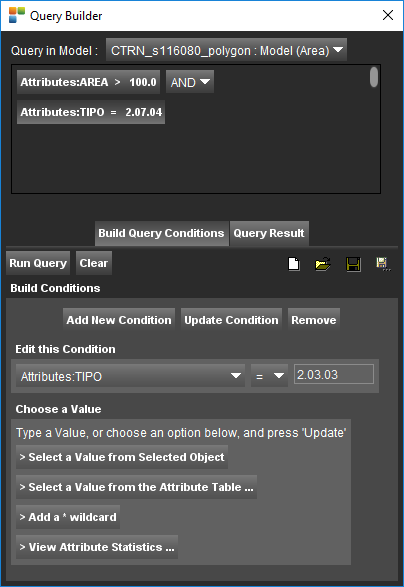The image size is (404, 587).
Task: Click the Update Condition button
Action: (231, 320)
